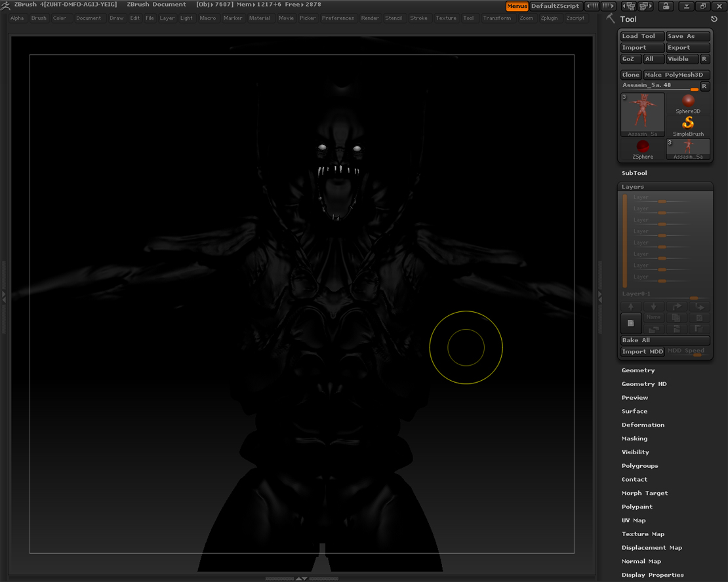Expand the Deformation section
This screenshot has width=728, height=582.
pyautogui.click(x=643, y=425)
